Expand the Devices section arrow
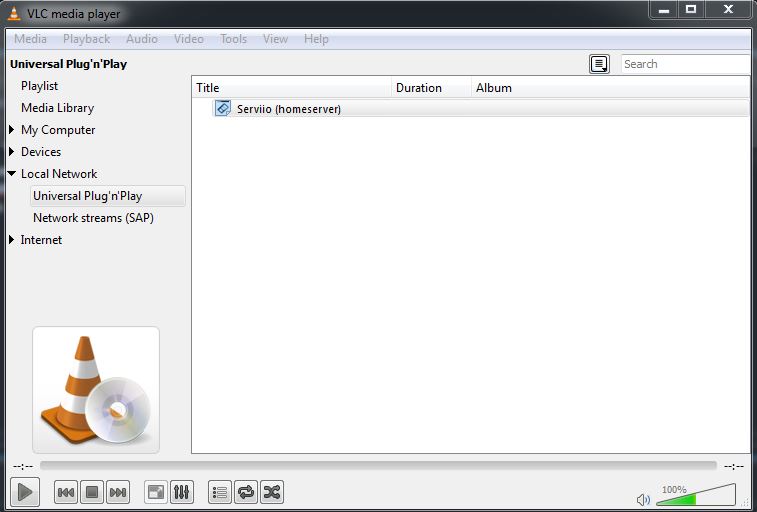The width and height of the screenshot is (757, 512). coord(12,152)
